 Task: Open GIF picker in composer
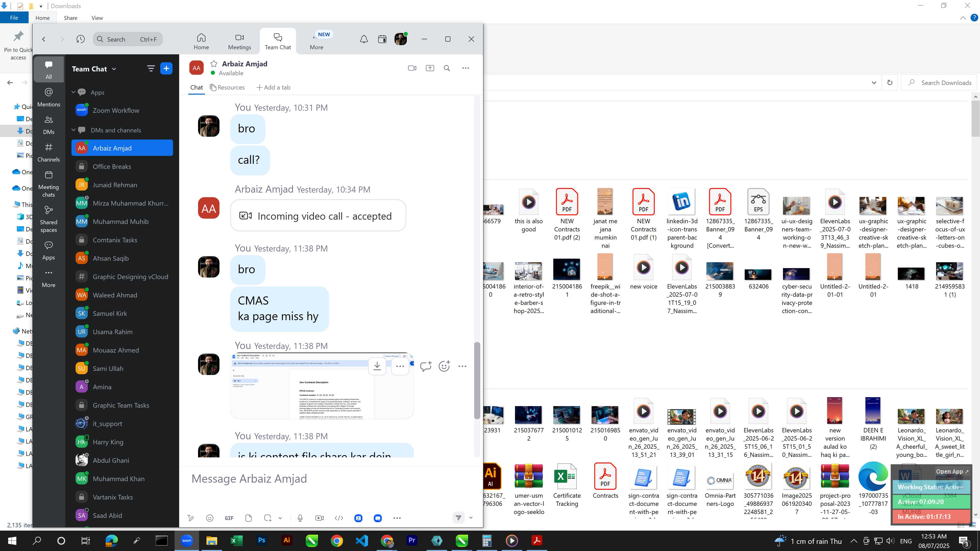click(x=229, y=518)
